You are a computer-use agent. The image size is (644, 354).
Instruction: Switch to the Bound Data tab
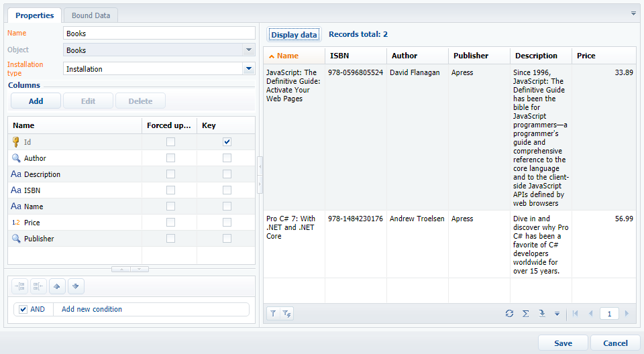(91, 15)
